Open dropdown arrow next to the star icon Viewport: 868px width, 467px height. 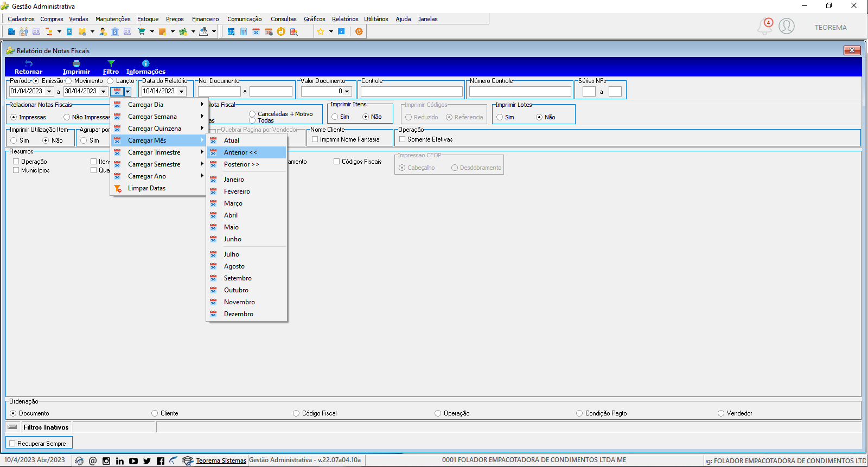(x=331, y=31)
